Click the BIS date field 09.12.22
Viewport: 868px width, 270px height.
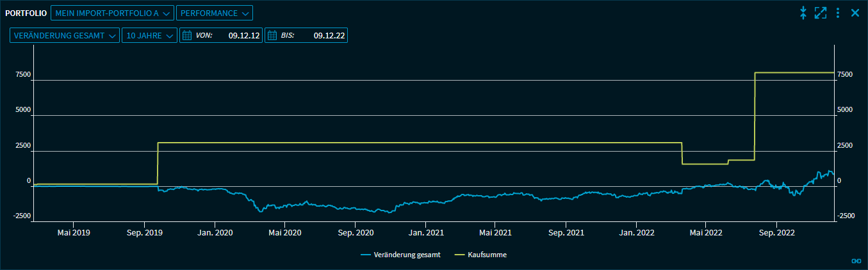[329, 36]
